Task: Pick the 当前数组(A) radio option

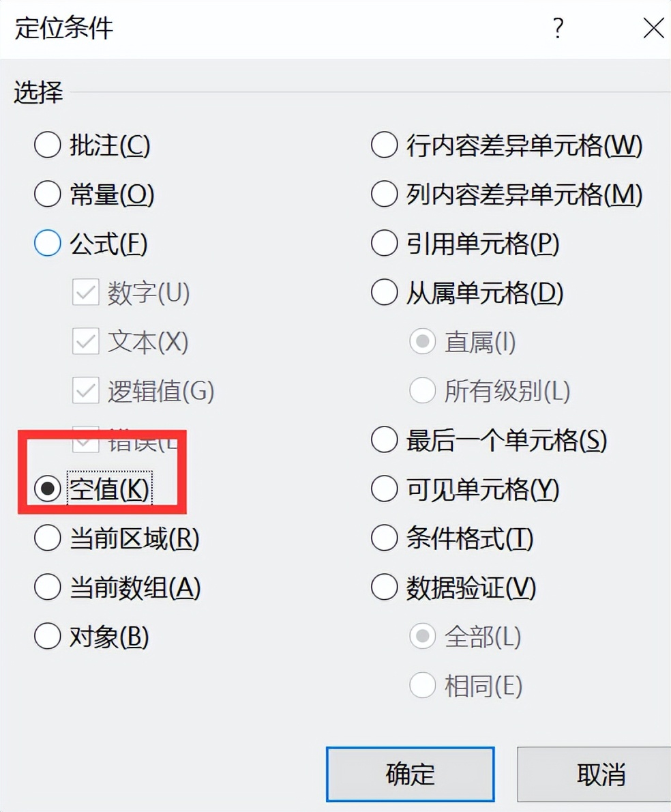Action: (48, 588)
